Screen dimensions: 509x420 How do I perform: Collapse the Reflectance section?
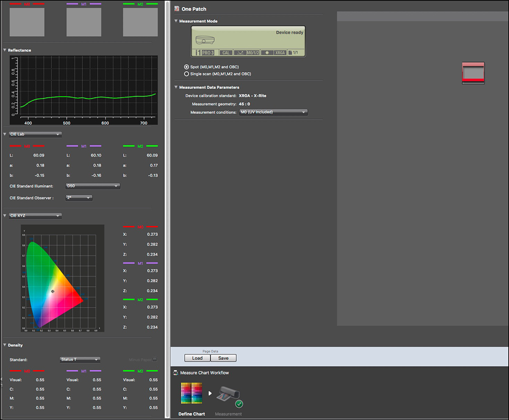(x=5, y=50)
